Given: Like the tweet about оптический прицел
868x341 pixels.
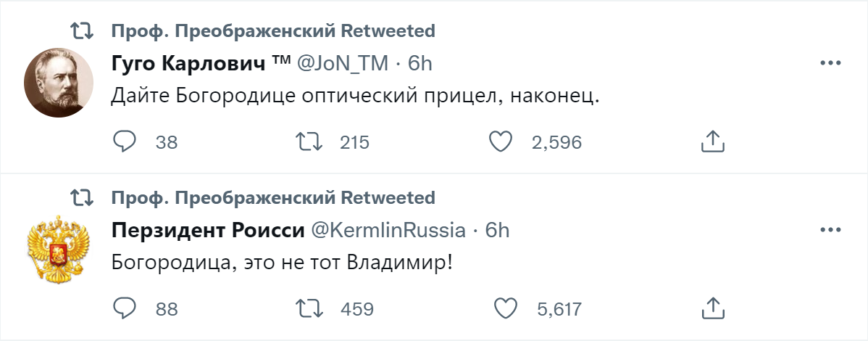Looking at the screenshot, I should (501, 142).
